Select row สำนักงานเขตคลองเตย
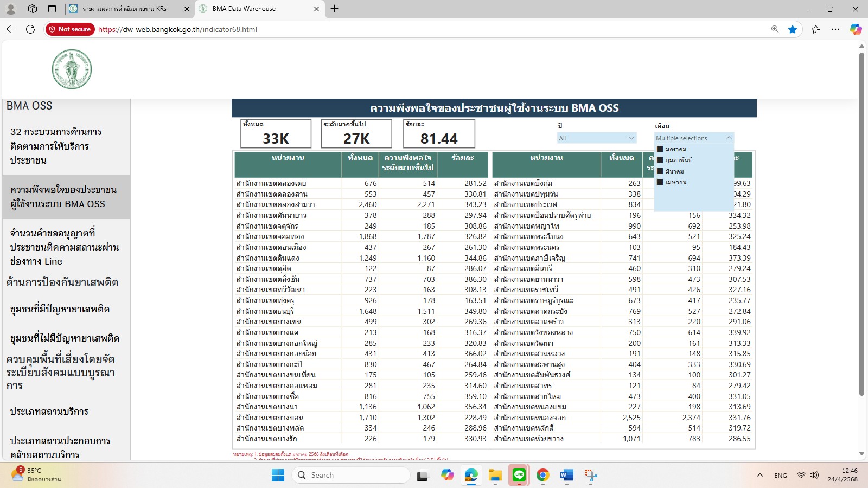Viewport: 868px width, 488px height. pyautogui.click(x=362, y=183)
